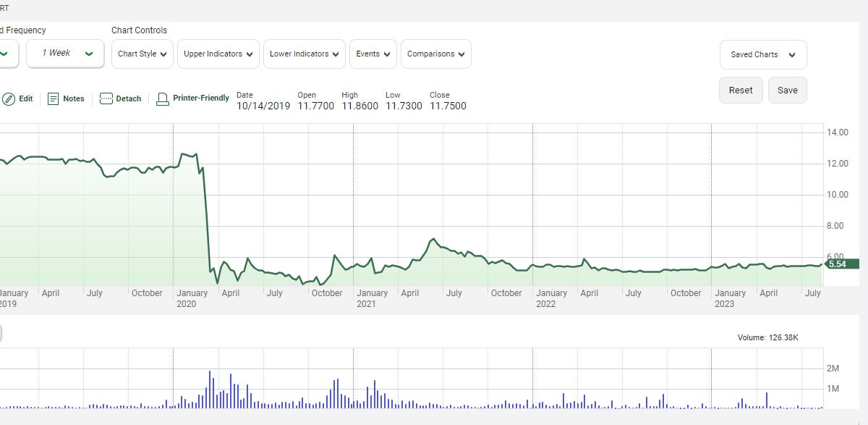Click the Reset button
Screen dimensions: 868x425
coord(740,90)
